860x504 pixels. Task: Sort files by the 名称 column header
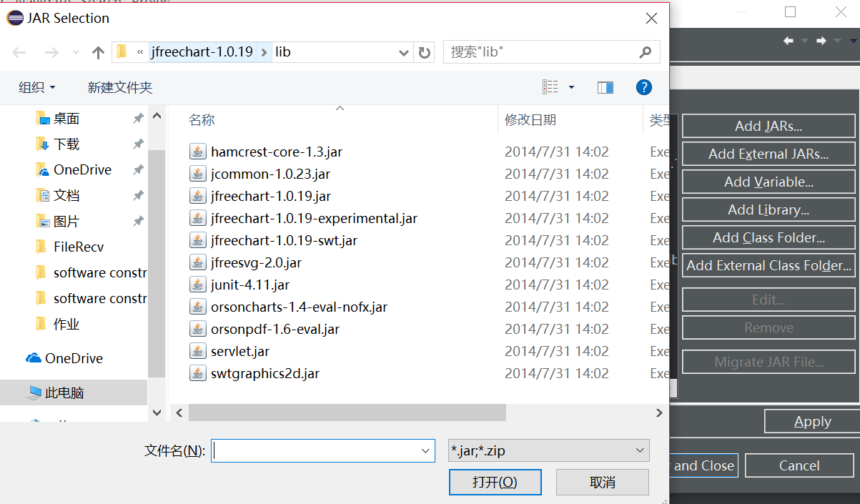[202, 120]
